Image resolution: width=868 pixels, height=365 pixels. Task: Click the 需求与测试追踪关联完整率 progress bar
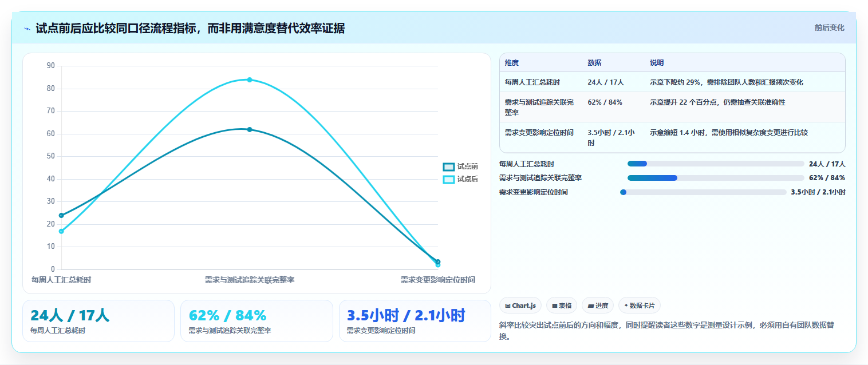point(716,178)
